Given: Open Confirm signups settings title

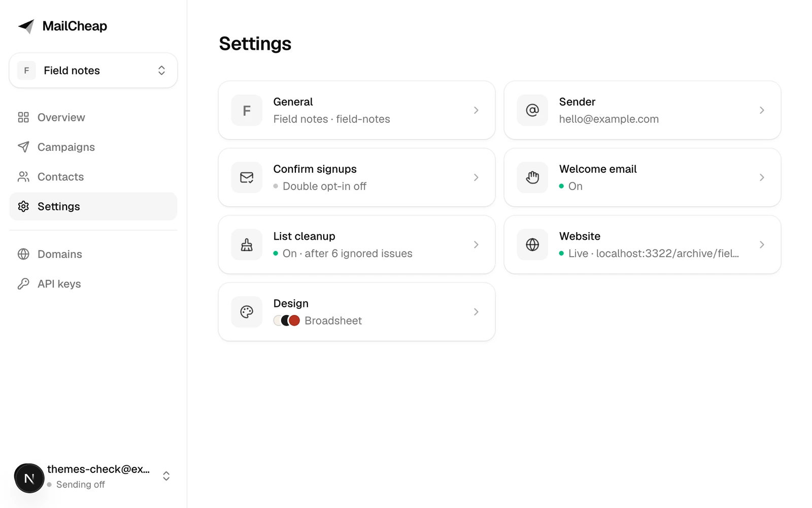Looking at the screenshot, I should pyautogui.click(x=315, y=169).
